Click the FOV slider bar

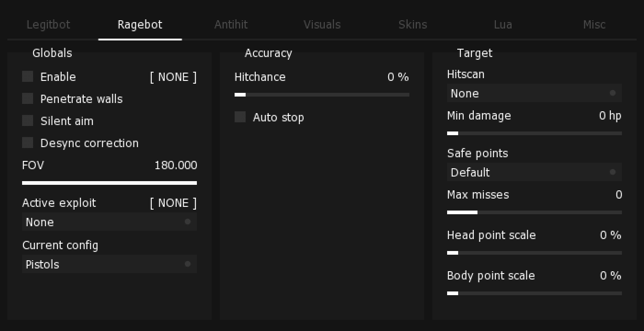(x=109, y=183)
